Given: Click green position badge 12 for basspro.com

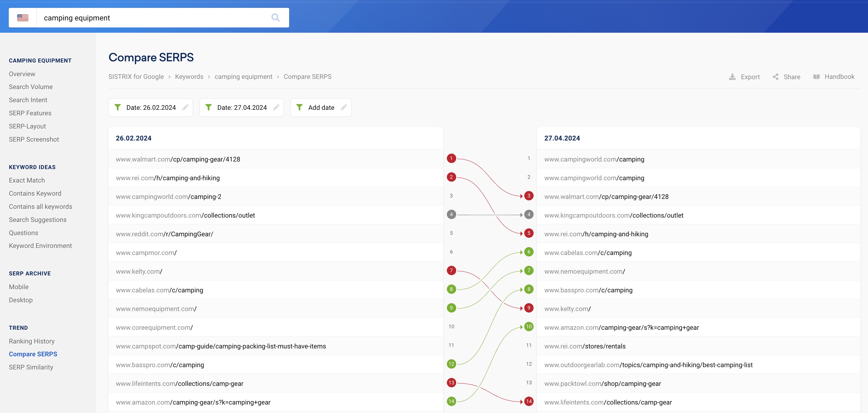Looking at the screenshot, I should coord(452,364).
